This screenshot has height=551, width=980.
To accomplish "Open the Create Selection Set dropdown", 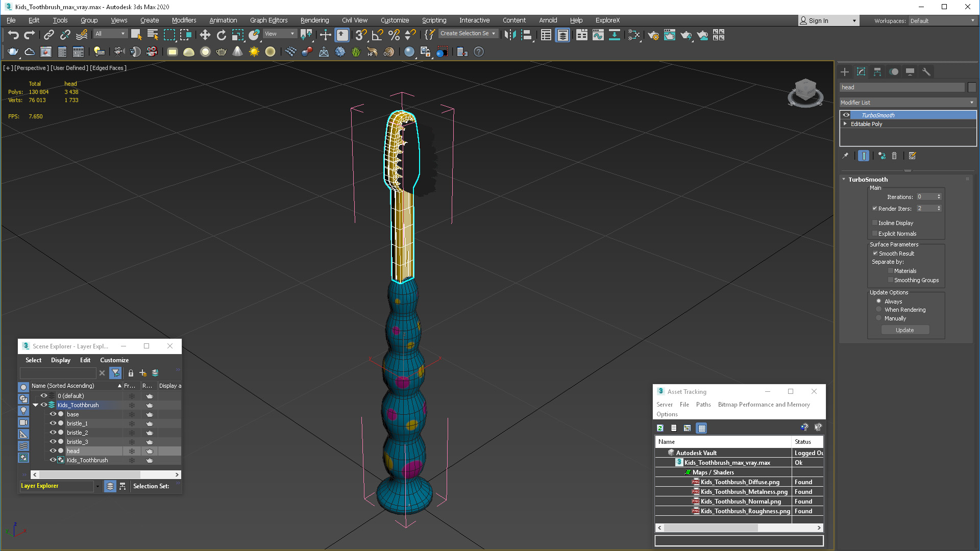I will [468, 34].
